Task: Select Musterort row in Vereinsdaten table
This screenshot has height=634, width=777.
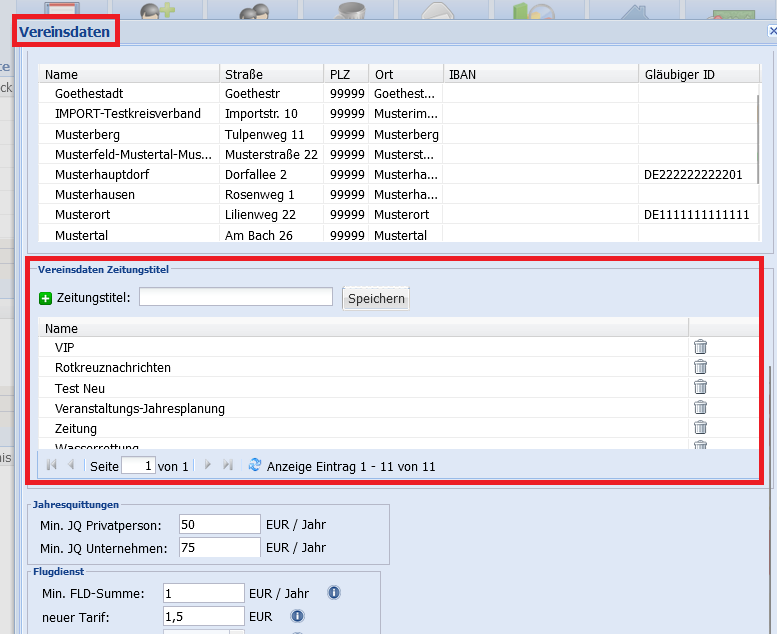Action: pos(398,215)
